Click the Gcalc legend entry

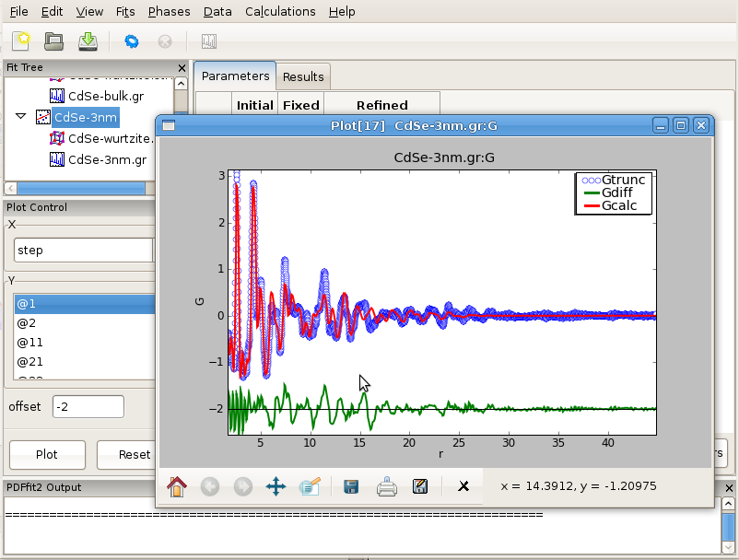[x=610, y=205]
